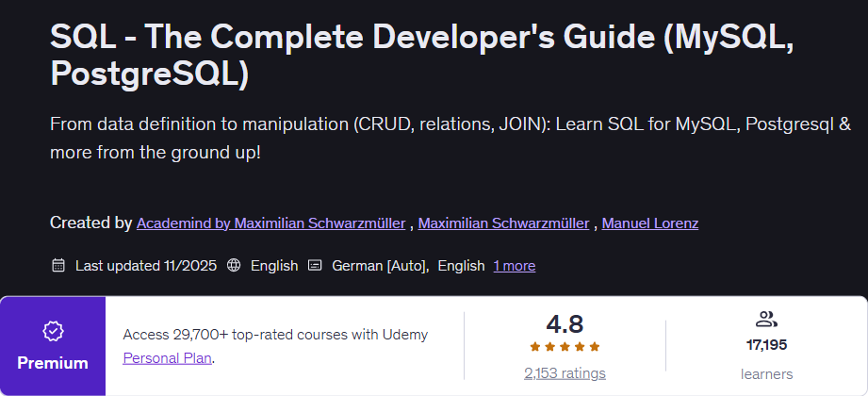Click the Access 29,700+ top-rated courses text
868x396 pixels.
(x=275, y=335)
